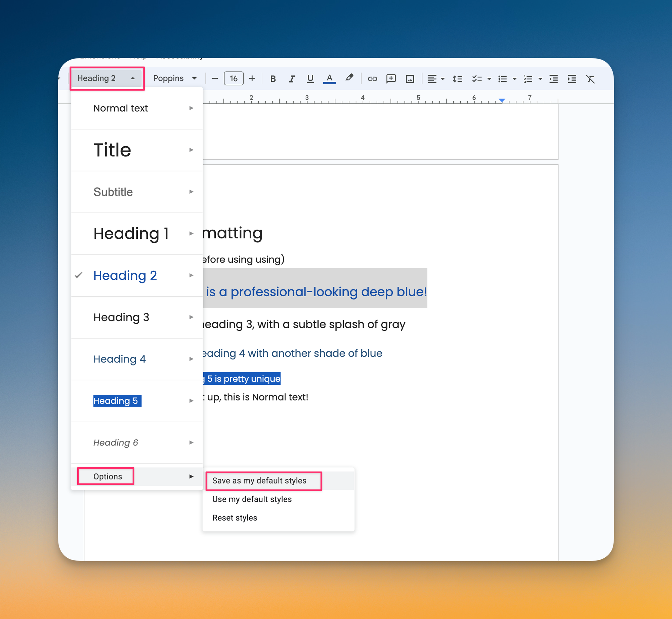This screenshot has width=672, height=619.
Task: Click the insert link icon
Action: (372, 79)
